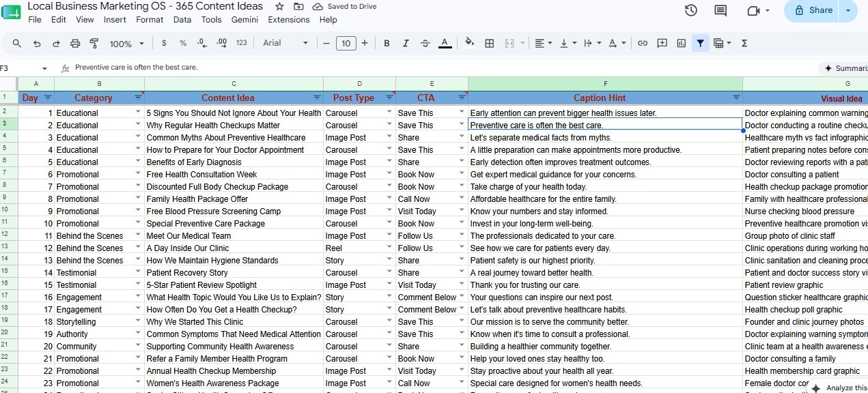Open the comments panel
868x393 pixels.
pos(720,10)
